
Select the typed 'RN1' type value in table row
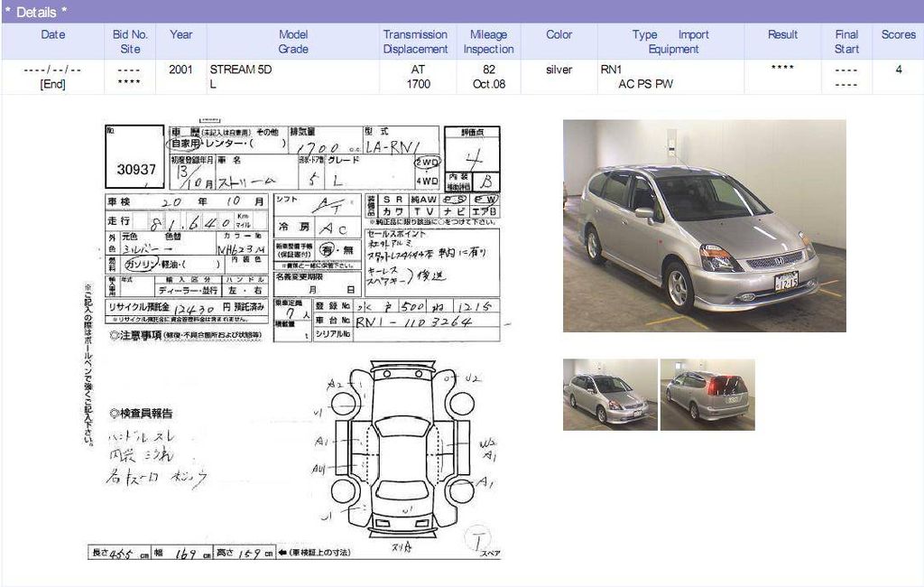[x=611, y=70]
